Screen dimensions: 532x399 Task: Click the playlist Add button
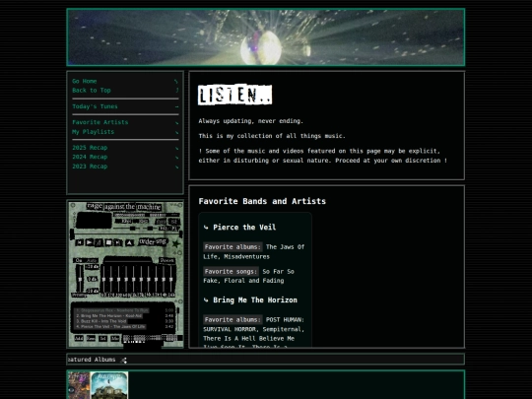(79, 338)
